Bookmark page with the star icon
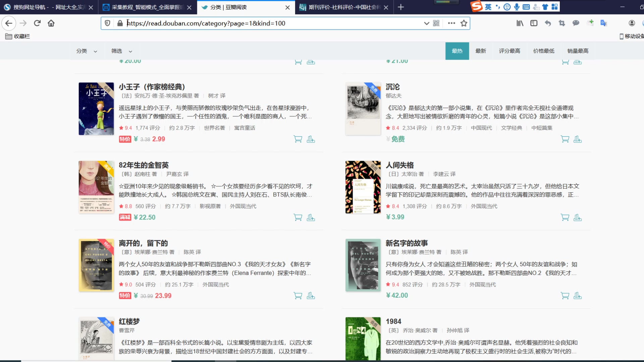Viewport: 644px width, 362px height. 464,23
